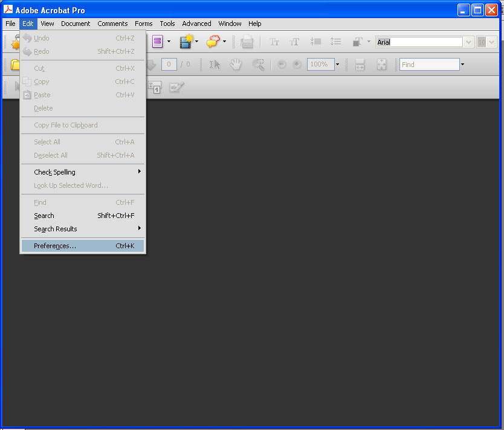Click the Copy Ctrl+C menu entry
Screen dimensions: 504x430
pyautogui.click(x=83, y=82)
